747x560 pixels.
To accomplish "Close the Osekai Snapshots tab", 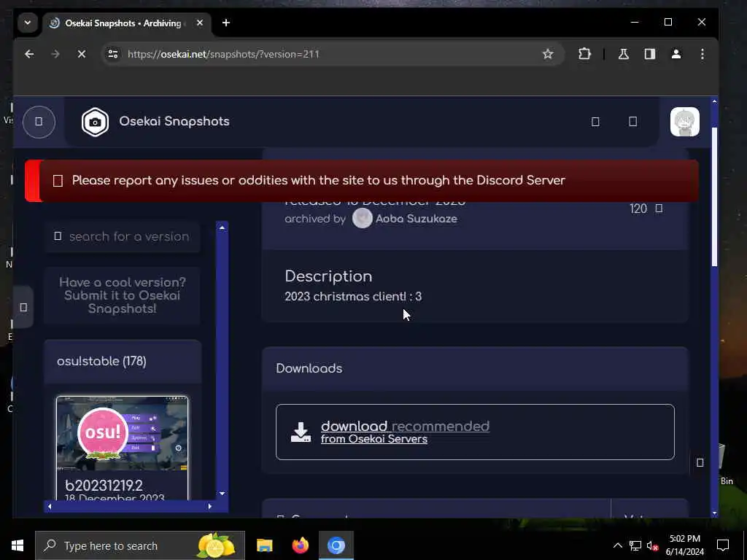I will pos(200,23).
